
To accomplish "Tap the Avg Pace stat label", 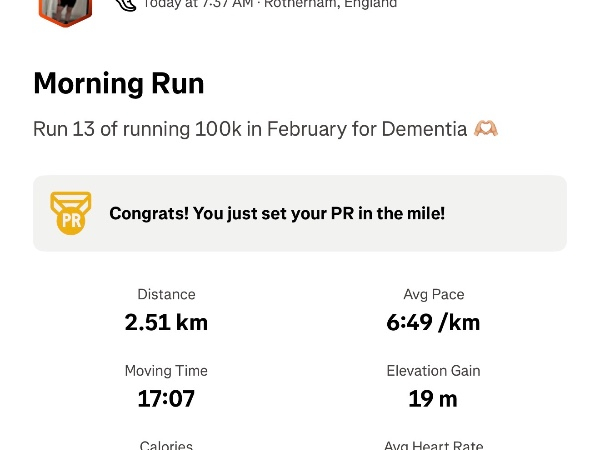I will point(433,294).
